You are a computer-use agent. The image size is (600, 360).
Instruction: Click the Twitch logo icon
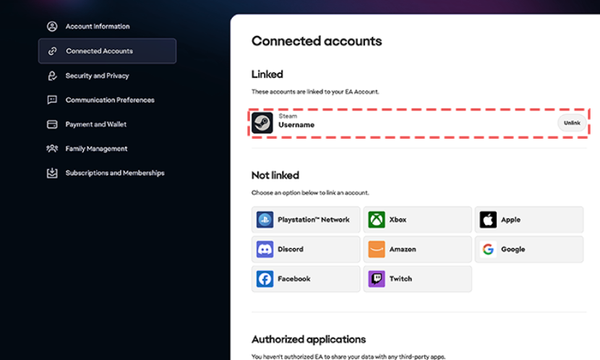point(377,279)
